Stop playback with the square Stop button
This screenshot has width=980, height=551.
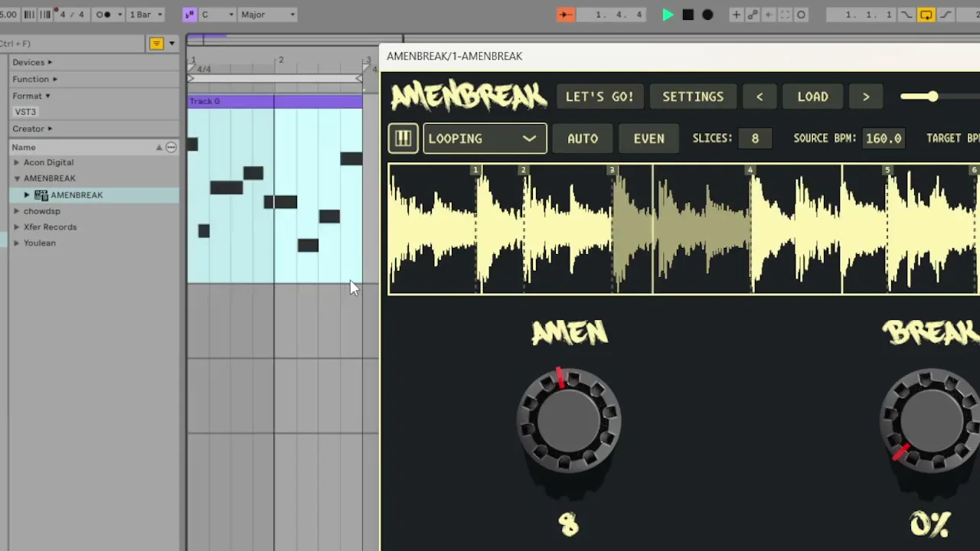[x=688, y=15]
